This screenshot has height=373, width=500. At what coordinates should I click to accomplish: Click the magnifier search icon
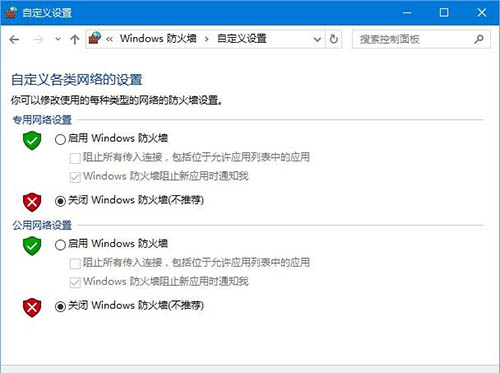(x=479, y=39)
